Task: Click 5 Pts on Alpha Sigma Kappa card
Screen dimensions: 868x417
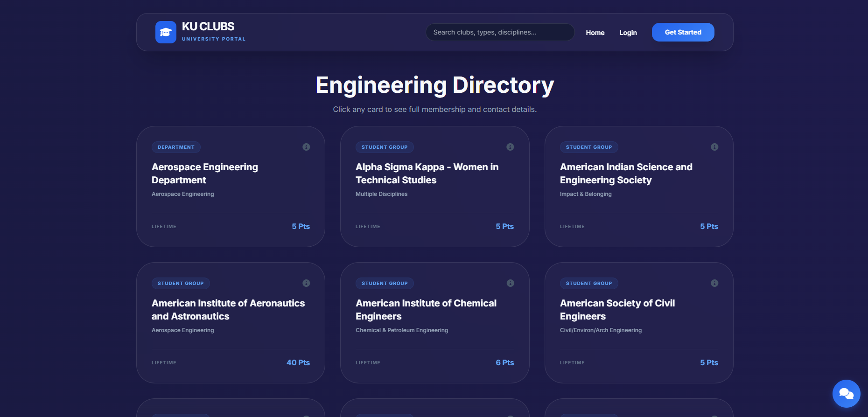Action: [505, 226]
